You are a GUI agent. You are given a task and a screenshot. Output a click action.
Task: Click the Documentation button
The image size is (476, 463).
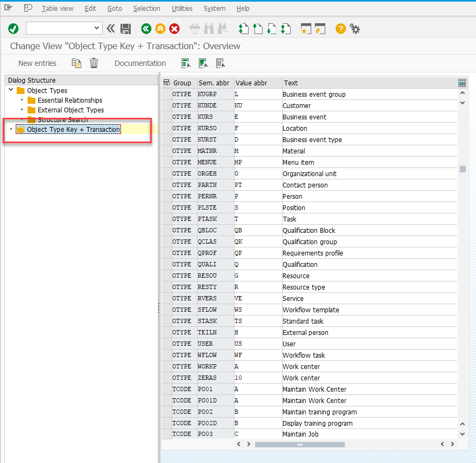(140, 63)
